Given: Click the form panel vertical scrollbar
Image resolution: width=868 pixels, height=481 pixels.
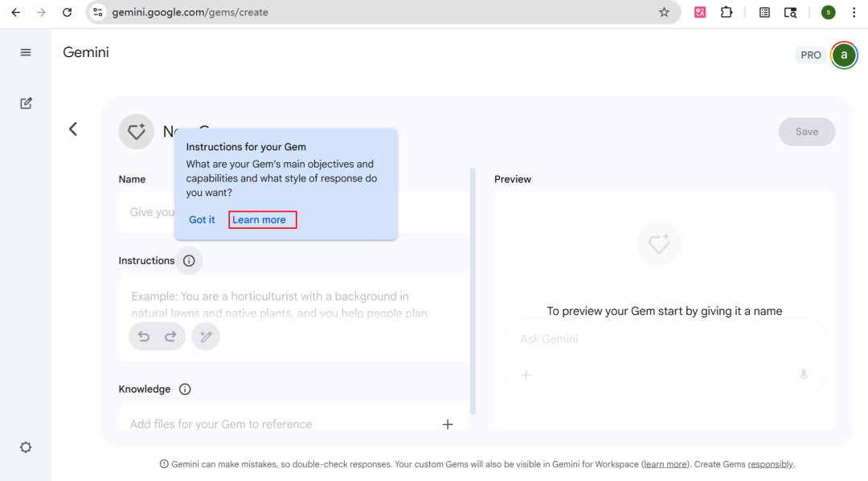Looking at the screenshot, I should click(x=473, y=291).
